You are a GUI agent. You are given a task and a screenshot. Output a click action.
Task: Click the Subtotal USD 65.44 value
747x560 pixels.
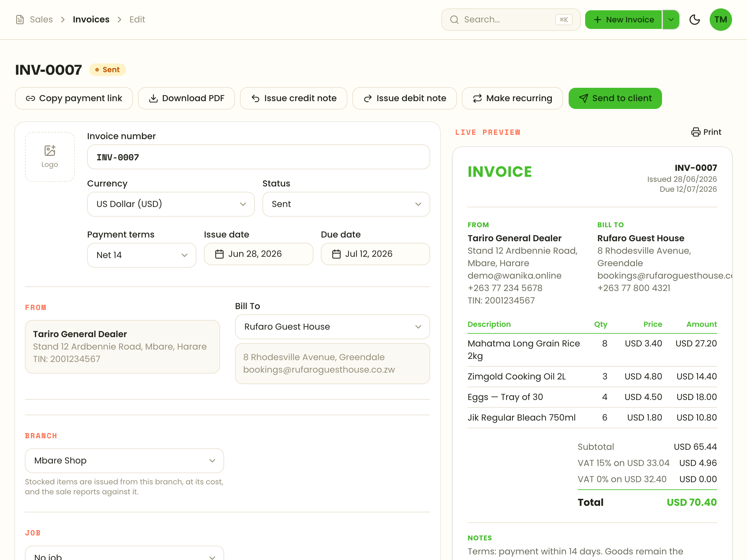(x=695, y=446)
